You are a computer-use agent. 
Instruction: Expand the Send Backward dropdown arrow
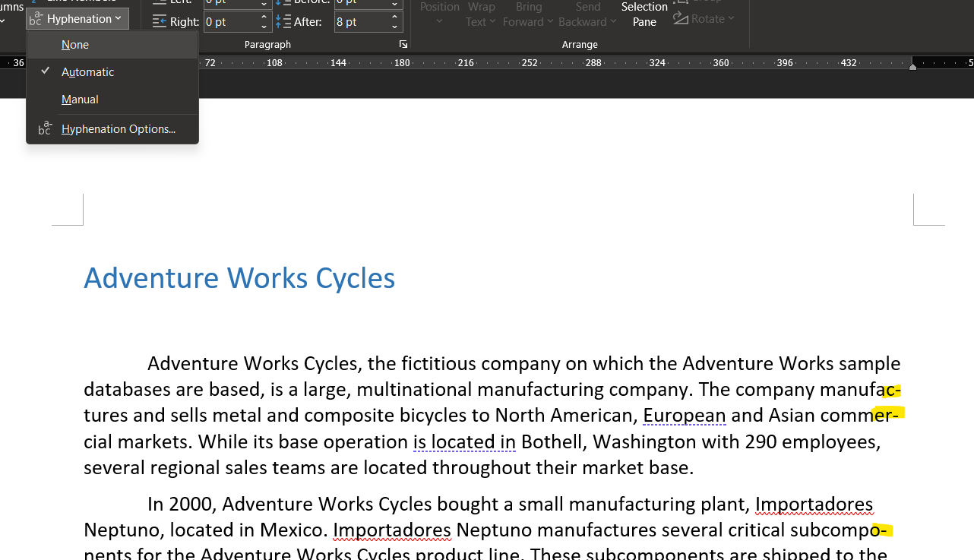[x=613, y=22]
